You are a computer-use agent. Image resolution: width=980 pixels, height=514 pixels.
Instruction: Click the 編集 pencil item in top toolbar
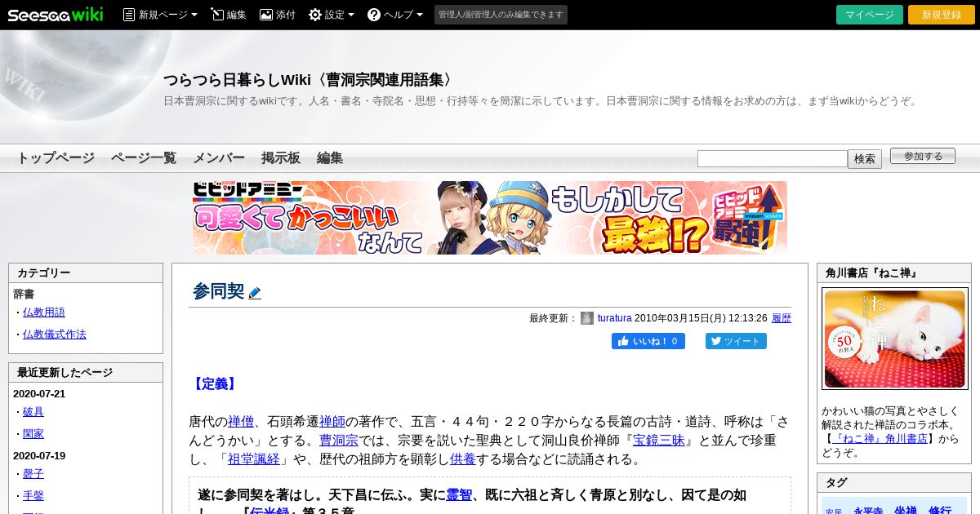pyautogui.click(x=229, y=15)
